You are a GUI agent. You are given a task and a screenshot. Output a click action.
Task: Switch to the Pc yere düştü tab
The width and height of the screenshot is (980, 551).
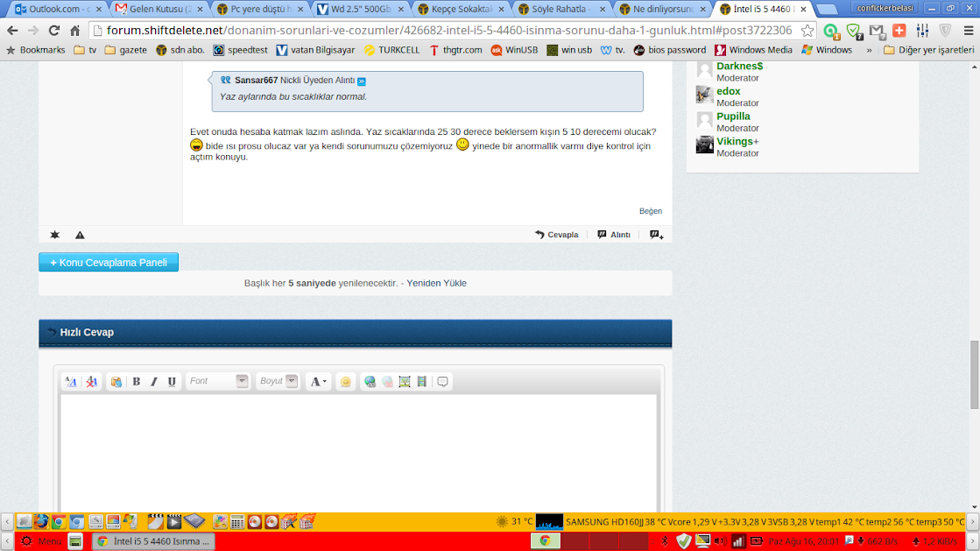(261, 9)
